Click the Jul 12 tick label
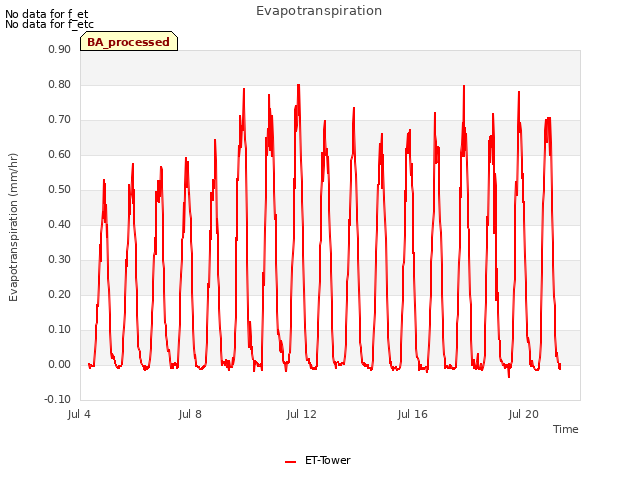The height and width of the screenshot is (480, 640). tap(301, 415)
